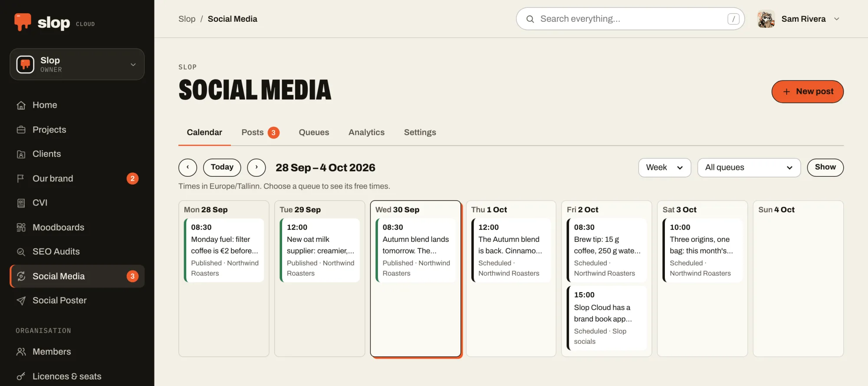
Task: Open Licences & seats in sidebar
Action: pyautogui.click(x=77, y=376)
